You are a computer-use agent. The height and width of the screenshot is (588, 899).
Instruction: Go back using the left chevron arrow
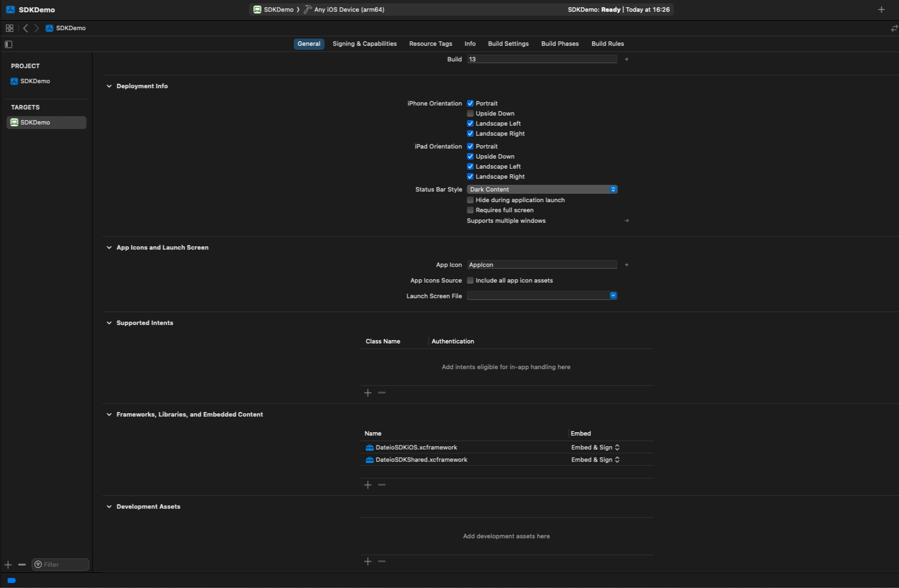point(25,28)
